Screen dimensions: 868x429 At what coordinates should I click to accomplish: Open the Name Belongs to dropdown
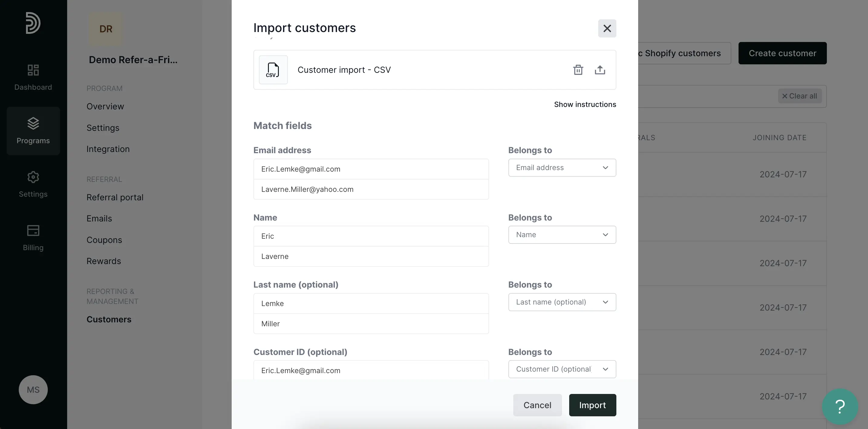[x=562, y=234]
